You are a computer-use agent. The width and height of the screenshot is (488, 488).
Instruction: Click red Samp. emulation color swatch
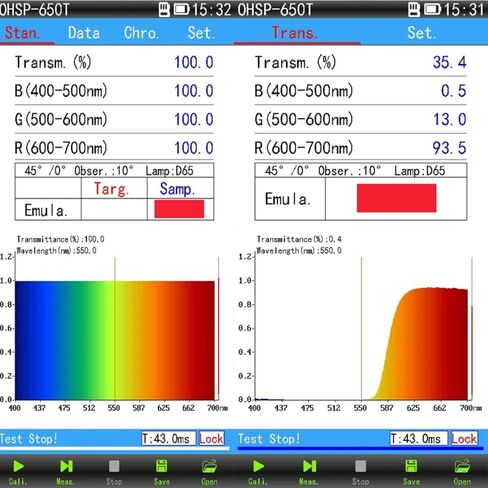click(179, 209)
